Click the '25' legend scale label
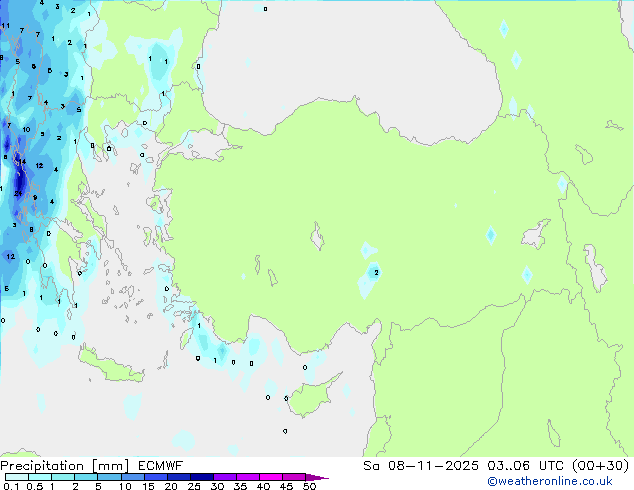The width and height of the screenshot is (634, 490). pyautogui.click(x=194, y=486)
